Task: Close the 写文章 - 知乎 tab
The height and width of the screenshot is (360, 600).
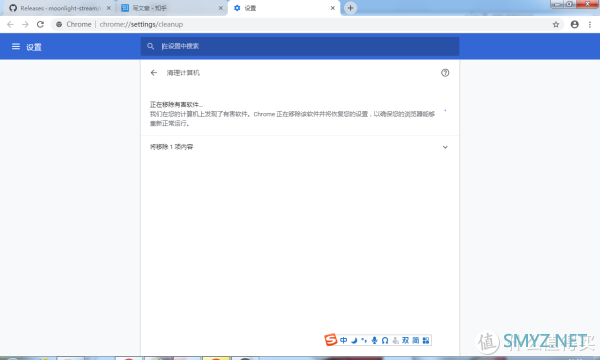Action: 220,8
